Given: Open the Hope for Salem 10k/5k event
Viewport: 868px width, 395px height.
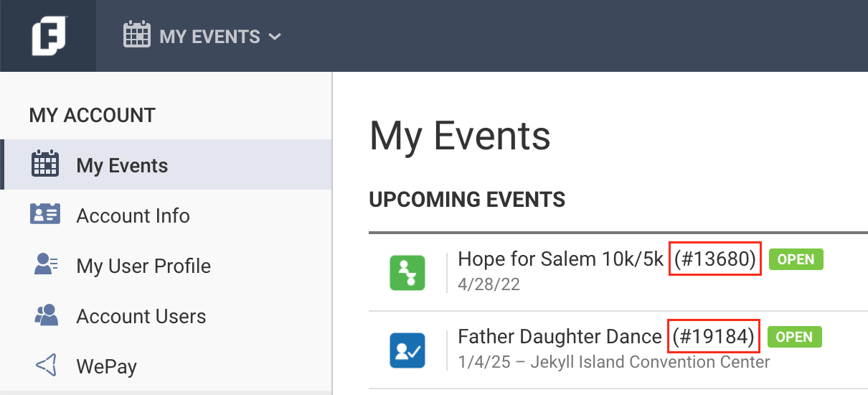Looking at the screenshot, I should pyautogui.click(x=560, y=259).
